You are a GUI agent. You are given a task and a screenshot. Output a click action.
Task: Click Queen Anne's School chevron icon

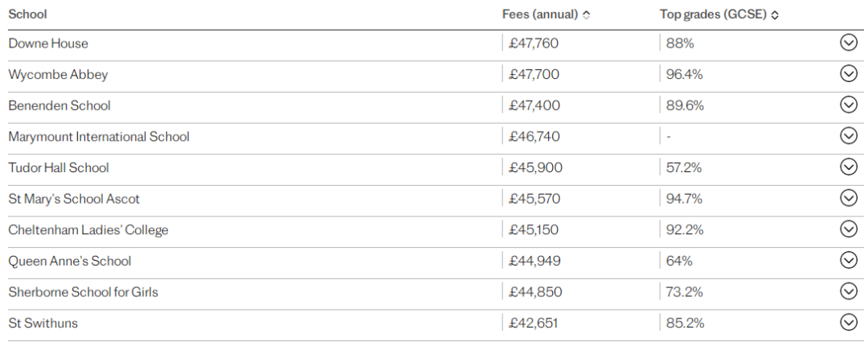(x=848, y=260)
